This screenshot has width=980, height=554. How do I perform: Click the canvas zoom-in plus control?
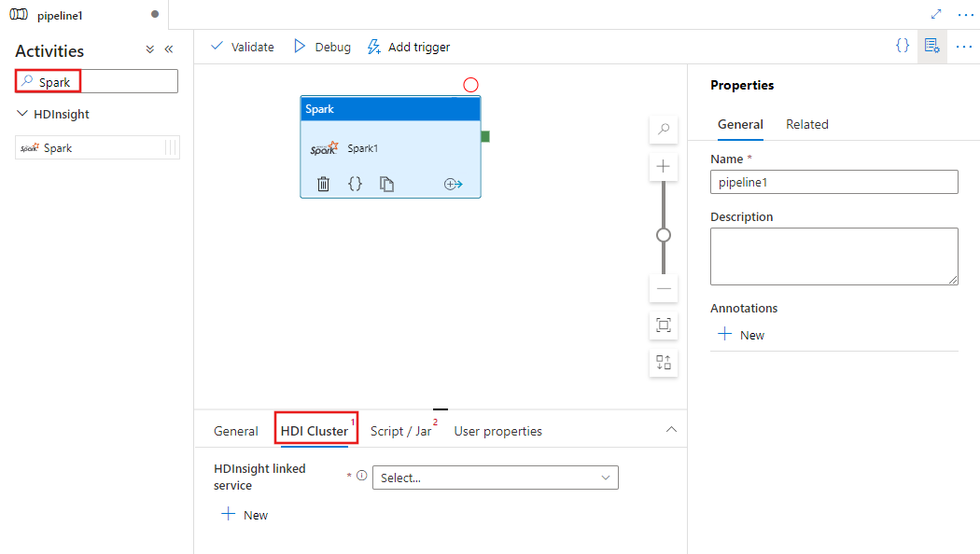(663, 166)
